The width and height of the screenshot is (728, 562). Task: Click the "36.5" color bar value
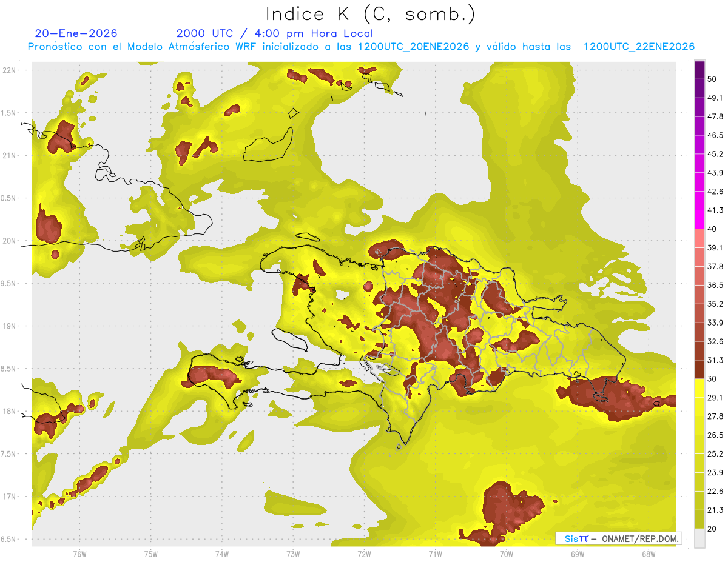click(x=715, y=285)
